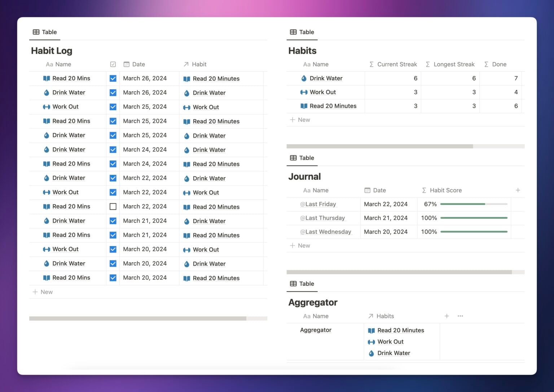Click the table icon beside the Habits view
Viewport: 554px width, 392px height.
pos(293,32)
